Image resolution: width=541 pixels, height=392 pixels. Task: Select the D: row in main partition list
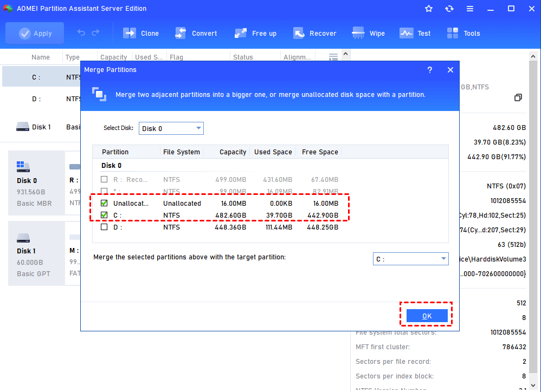[41, 99]
